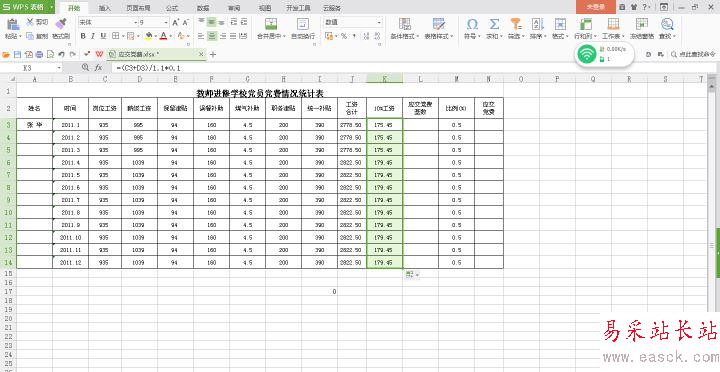Open the number format dropdown

379,23
